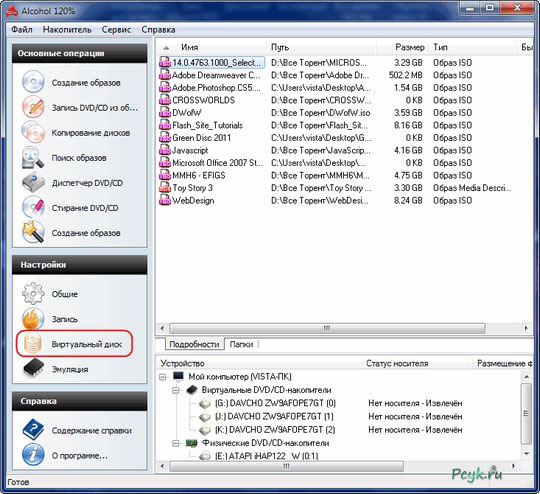This screenshot has height=494, width=540.
Task: Select the DWolW image row
Action: coord(344,113)
